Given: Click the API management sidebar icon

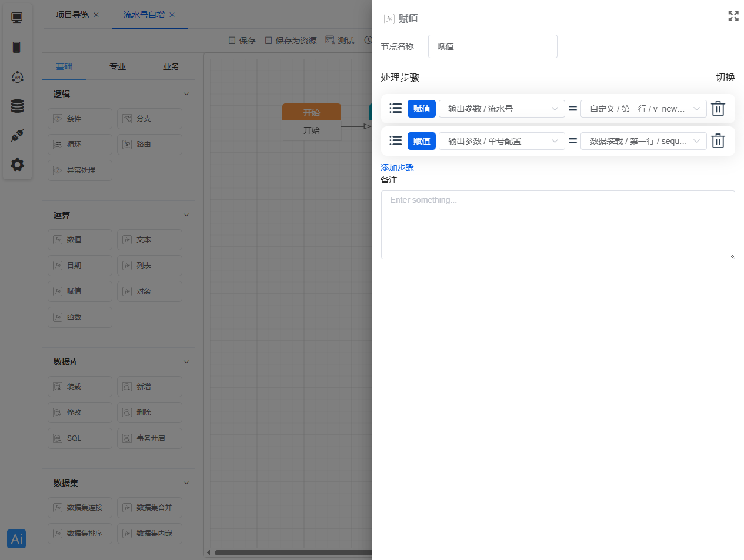Looking at the screenshot, I should point(16,76).
